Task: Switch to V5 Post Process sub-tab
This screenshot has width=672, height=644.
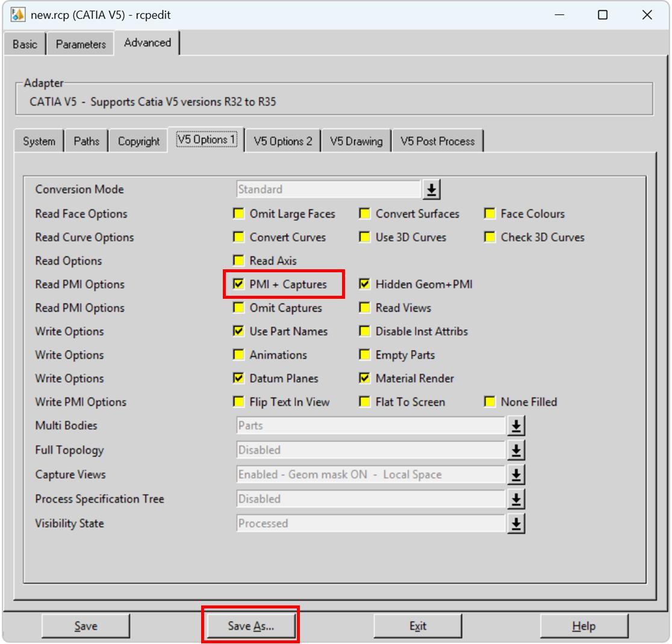Action: tap(438, 141)
